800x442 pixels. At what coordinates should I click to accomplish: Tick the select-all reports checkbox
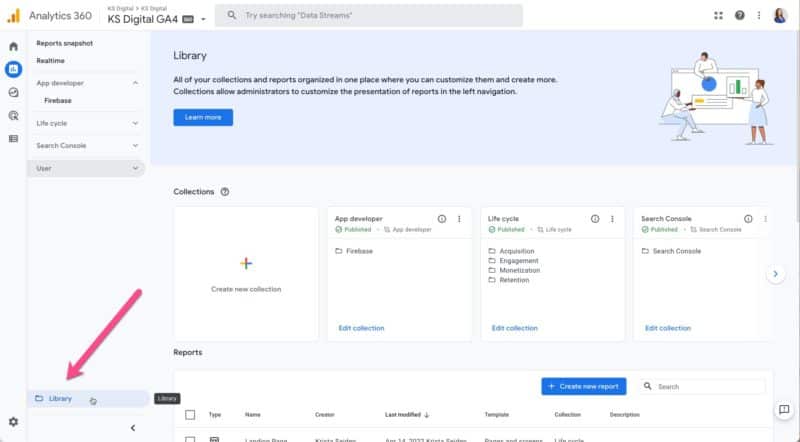coord(190,414)
